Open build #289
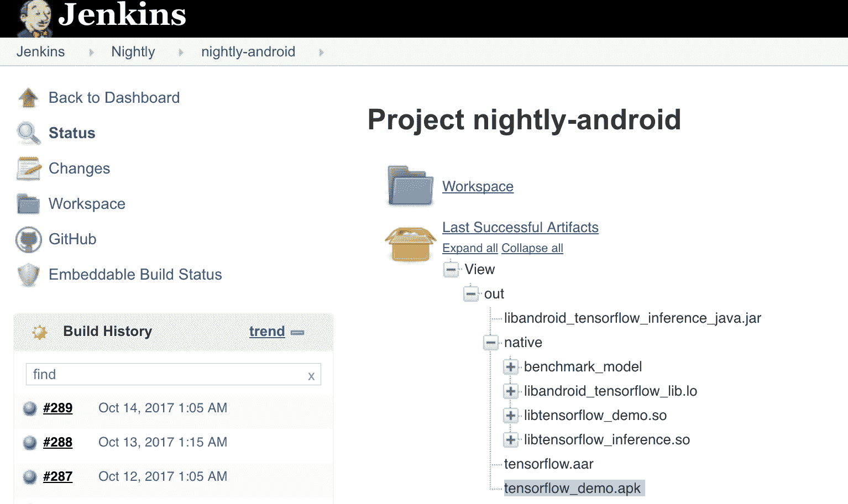 (57, 408)
